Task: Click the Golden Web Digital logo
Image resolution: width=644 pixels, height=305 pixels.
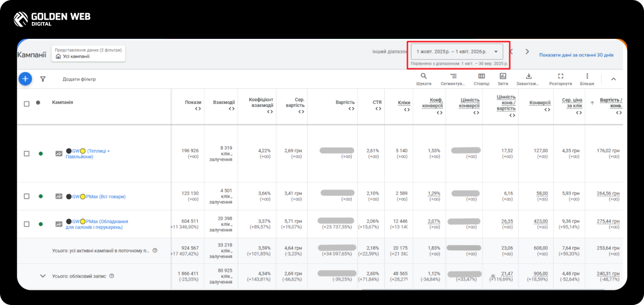Action: [x=52, y=19]
